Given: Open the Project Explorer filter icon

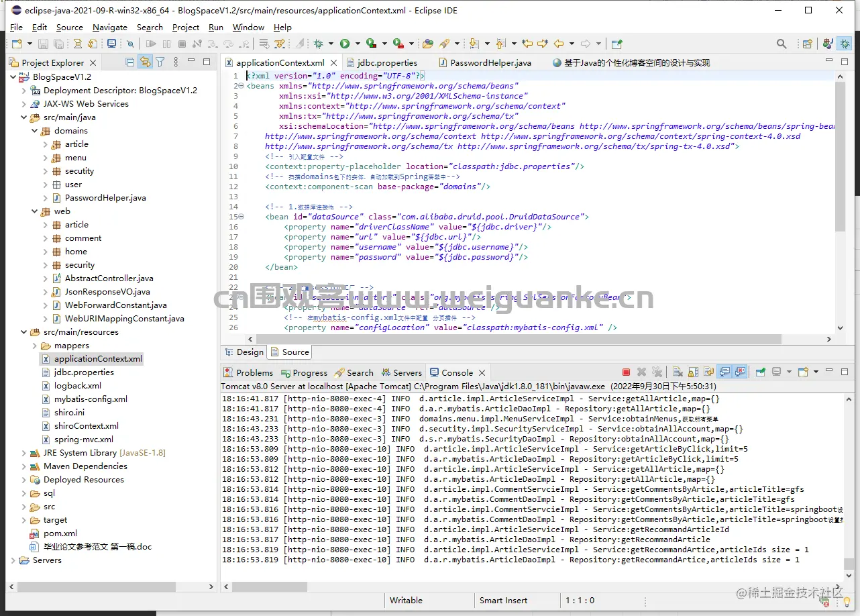Looking at the screenshot, I should 160,62.
